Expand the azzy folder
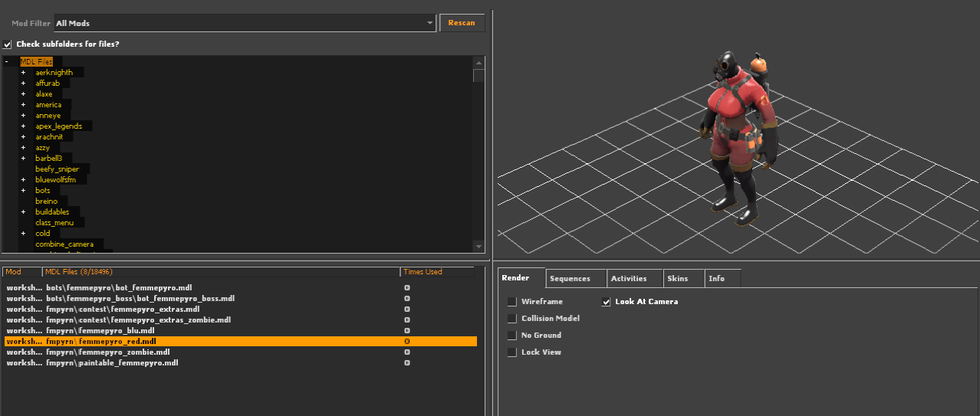The image size is (980, 416). 23,147
